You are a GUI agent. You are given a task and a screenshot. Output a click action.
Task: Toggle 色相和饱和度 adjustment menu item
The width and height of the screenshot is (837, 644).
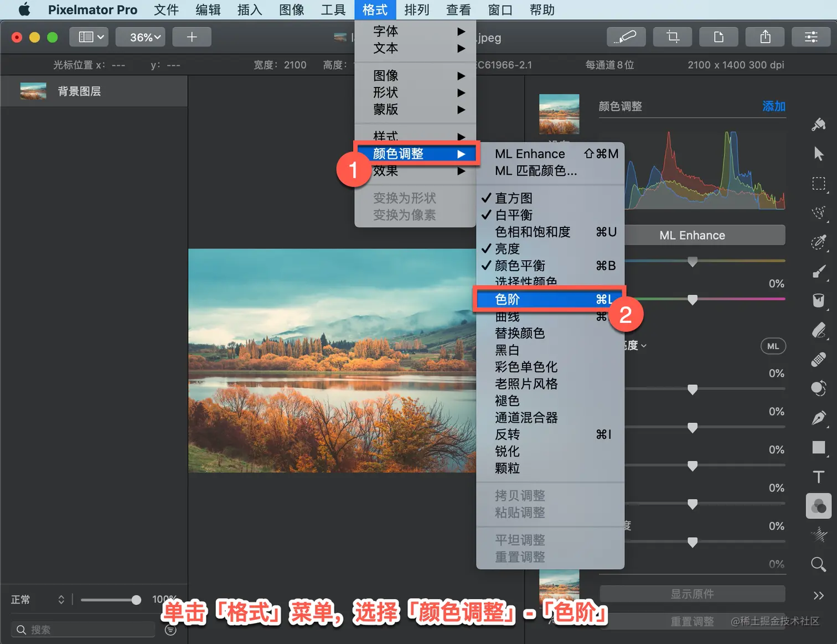550,232
